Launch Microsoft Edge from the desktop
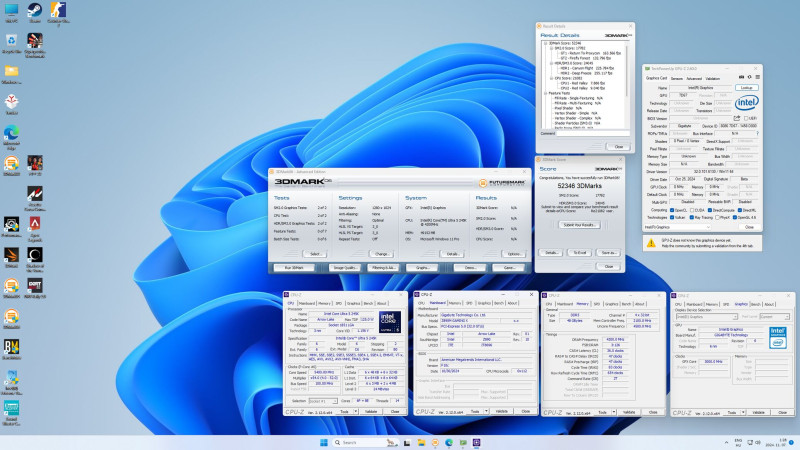The height and width of the screenshot is (450, 800). pos(11,137)
